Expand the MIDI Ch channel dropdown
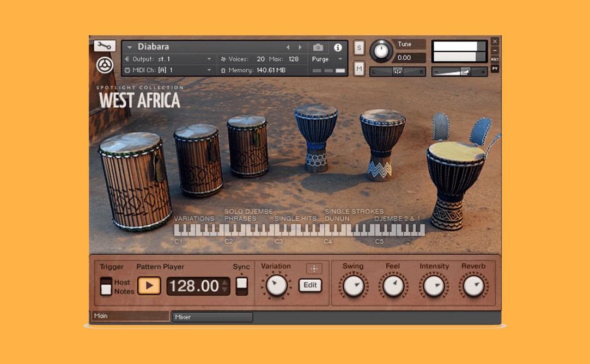Image resolution: width=590 pixels, height=364 pixels. coord(209,70)
